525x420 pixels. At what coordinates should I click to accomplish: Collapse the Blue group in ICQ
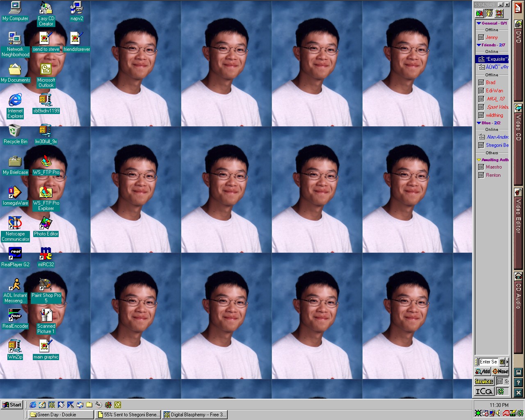tap(479, 123)
